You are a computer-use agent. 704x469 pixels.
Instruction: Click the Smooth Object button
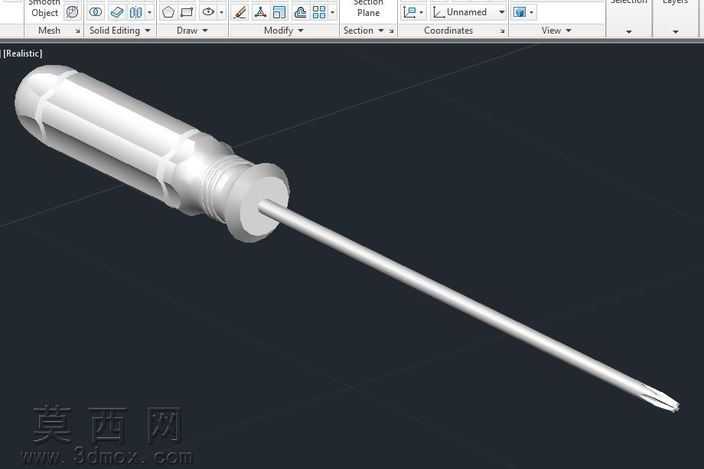point(44,9)
